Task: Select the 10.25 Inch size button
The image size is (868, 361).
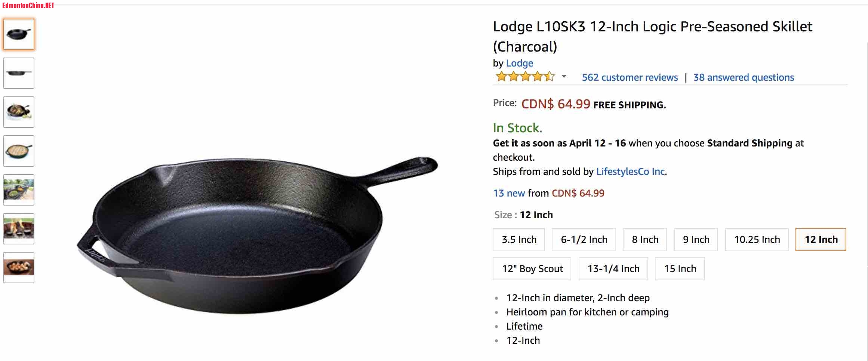Action: [x=757, y=240]
